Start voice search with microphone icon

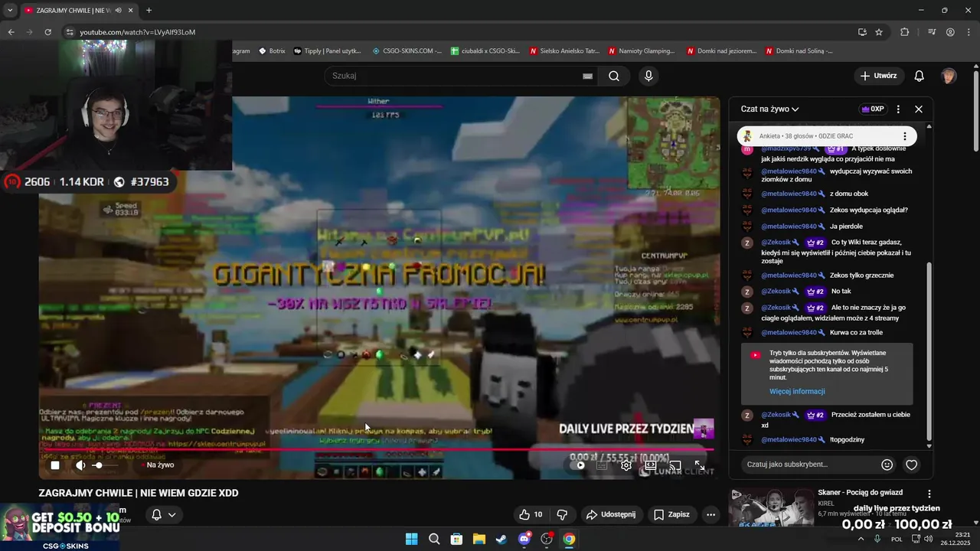pyautogui.click(x=648, y=76)
